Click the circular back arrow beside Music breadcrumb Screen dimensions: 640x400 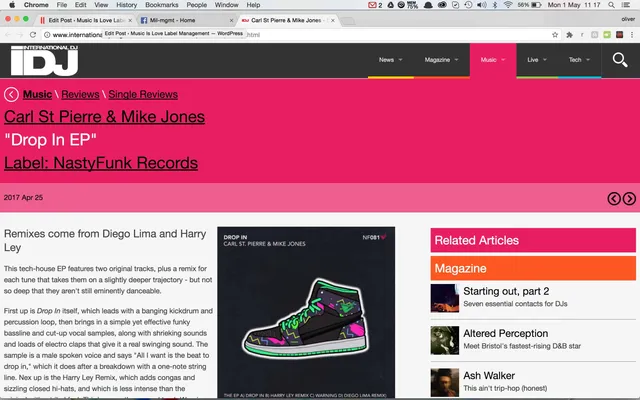point(11,94)
